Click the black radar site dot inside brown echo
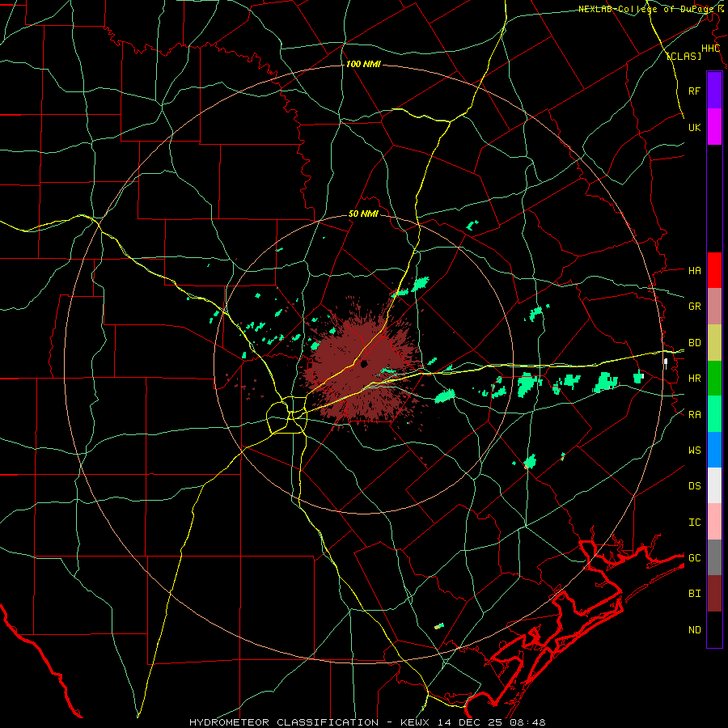The width and height of the screenshot is (728, 728). tap(364, 363)
